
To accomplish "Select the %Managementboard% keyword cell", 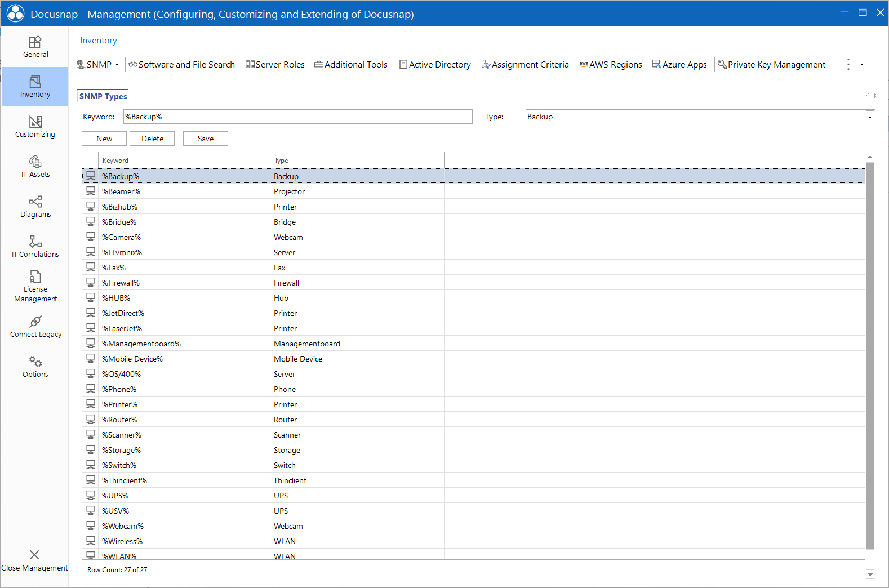I will pyautogui.click(x=184, y=344).
